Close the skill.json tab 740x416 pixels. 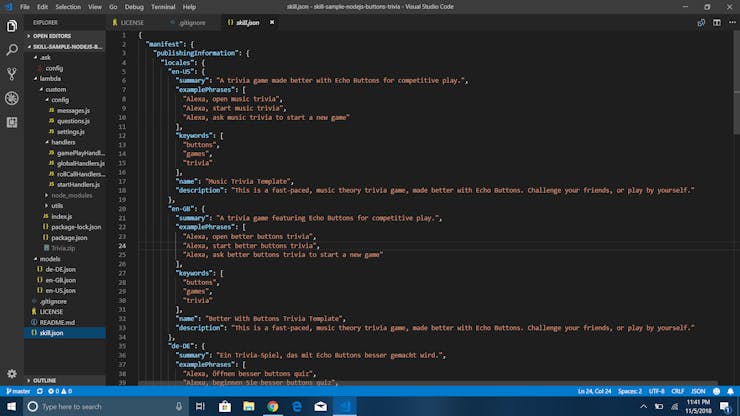click(272, 22)
